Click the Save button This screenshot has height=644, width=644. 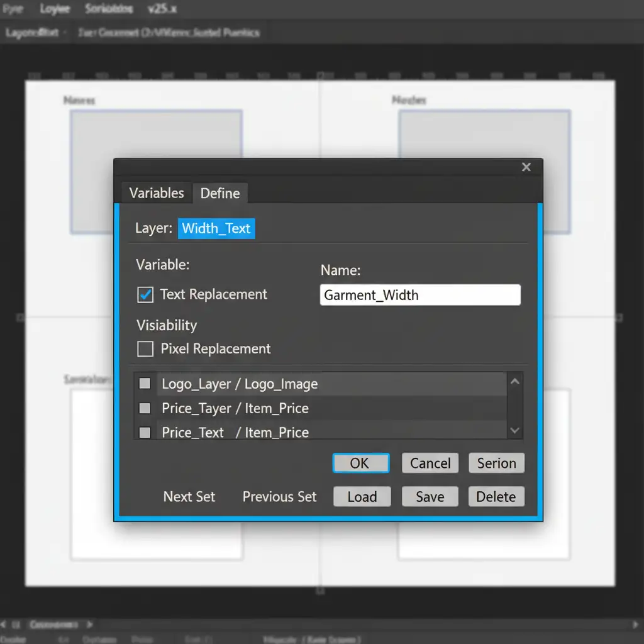click(x=430, y=497)
